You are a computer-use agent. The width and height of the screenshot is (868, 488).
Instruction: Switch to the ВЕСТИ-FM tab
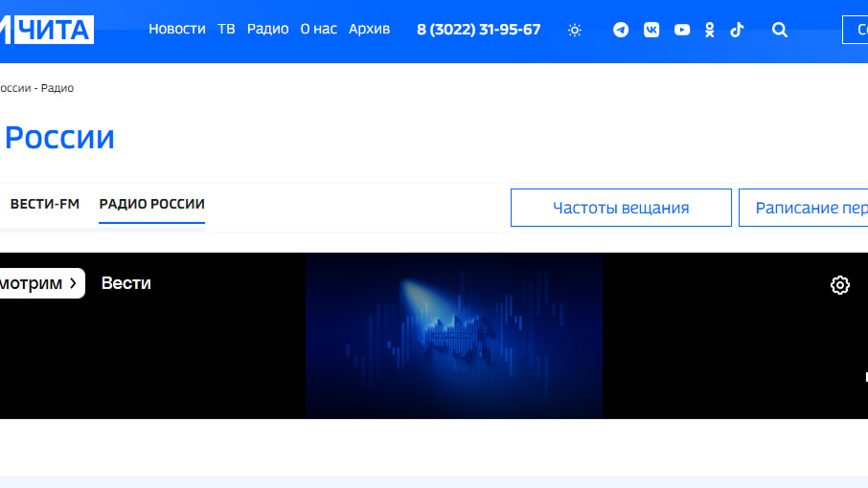pyautogui.click(x=45, y=204)
